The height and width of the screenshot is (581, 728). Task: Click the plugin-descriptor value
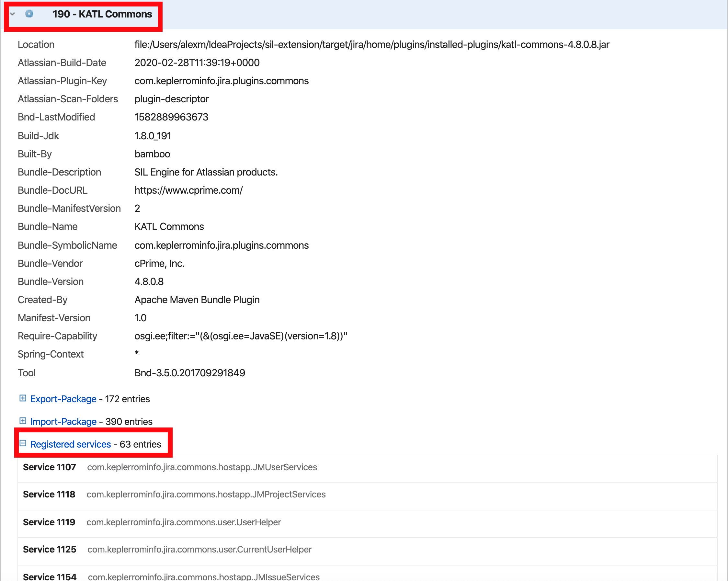172,99
